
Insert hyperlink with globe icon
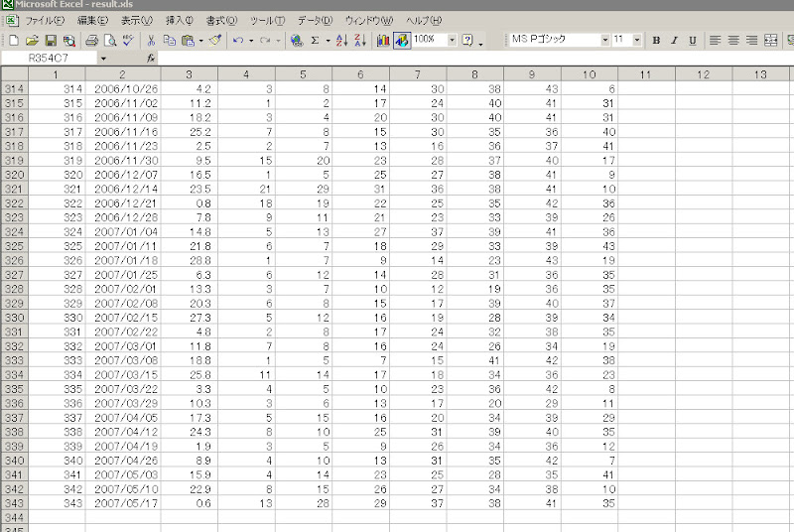[x=297, y=41]
